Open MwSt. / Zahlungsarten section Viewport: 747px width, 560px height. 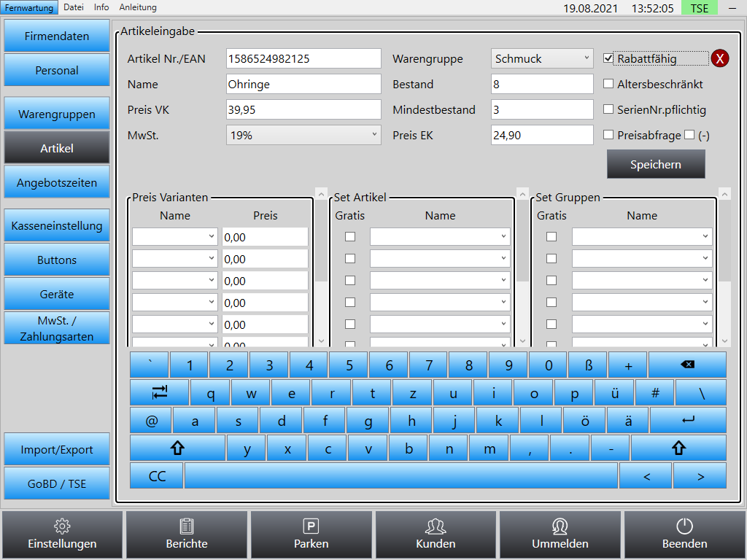57,328
